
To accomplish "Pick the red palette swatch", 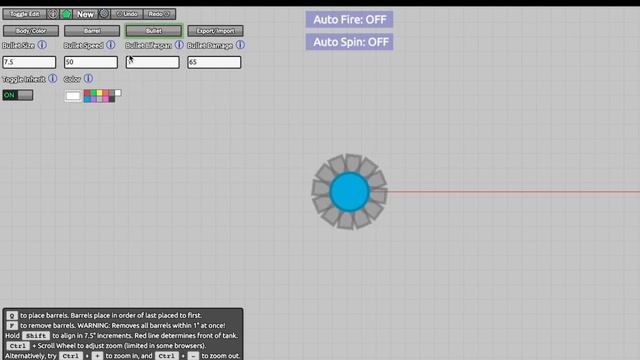I will pyautogui.click(x=87, y=93).
